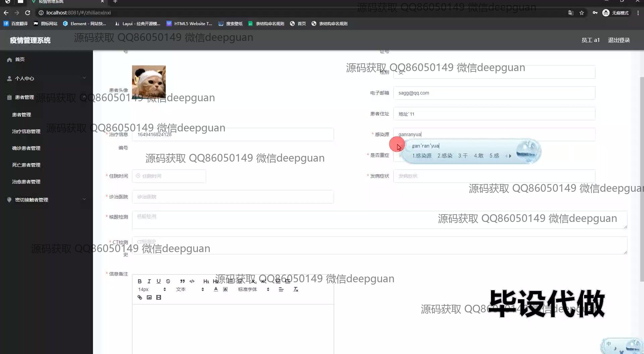Insert a blockquote via the quote icon
Screen dimensions: 644x354
182,281
